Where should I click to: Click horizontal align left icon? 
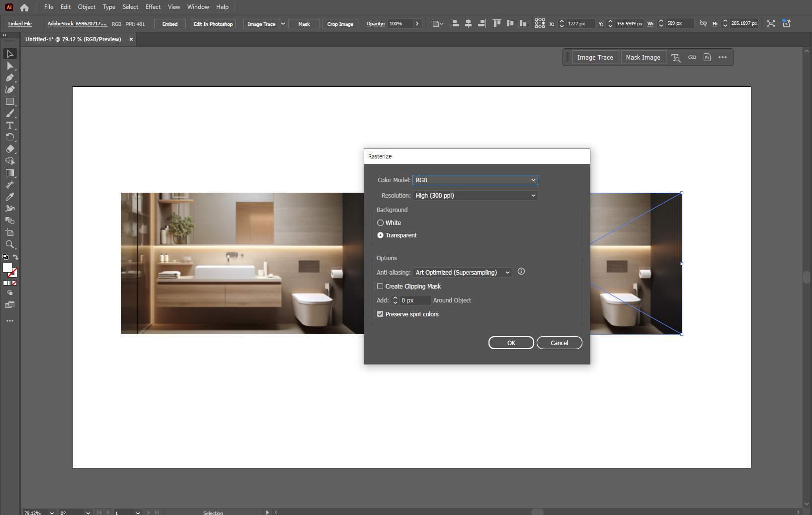[455, 23]
